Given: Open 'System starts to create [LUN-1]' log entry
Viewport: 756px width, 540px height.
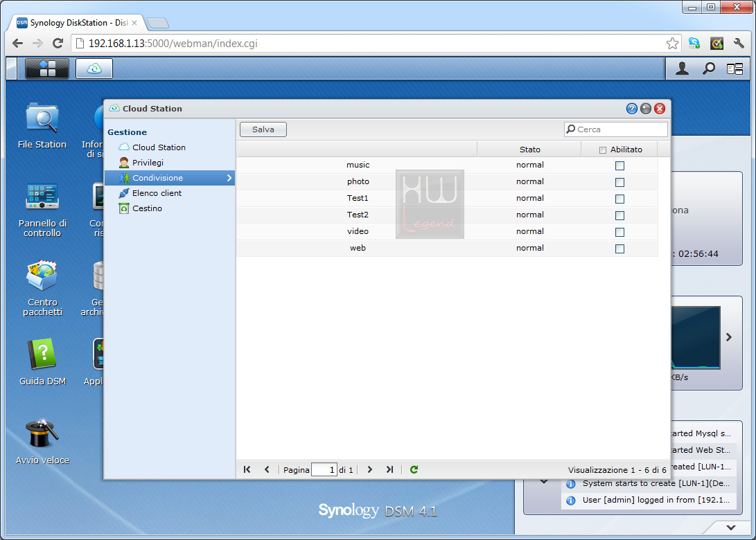Looking at the screenshot, I should click(649, 484).
